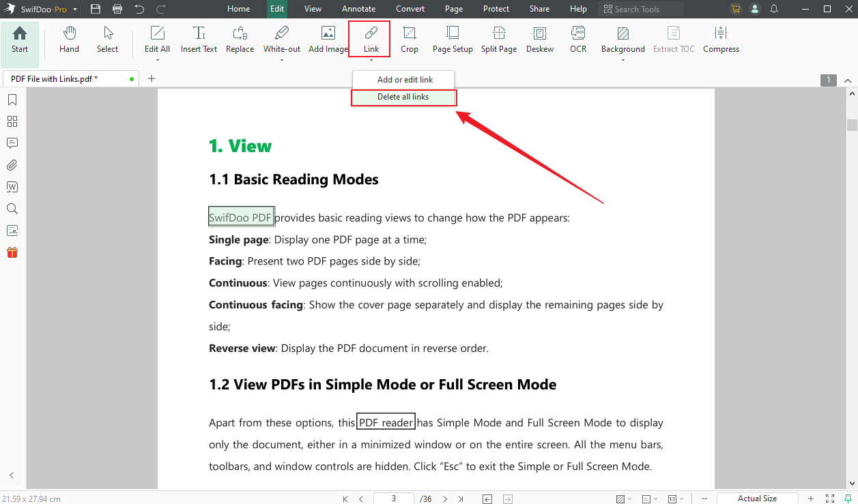Open the Protect menu
Screen dimensions: 858x504
pos(496,9)
